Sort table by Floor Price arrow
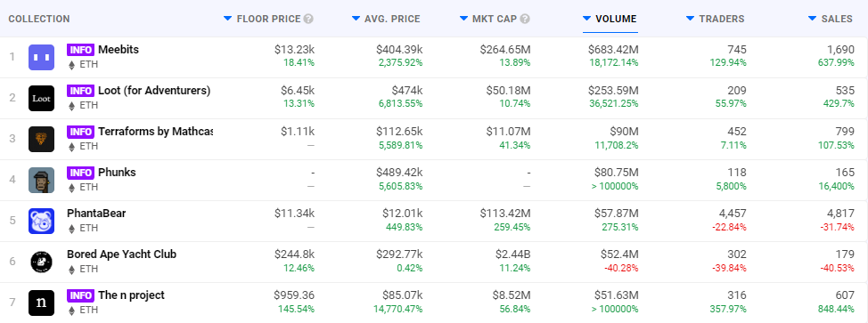The height and width of the screenshot is (323, 868). [227, 19]
